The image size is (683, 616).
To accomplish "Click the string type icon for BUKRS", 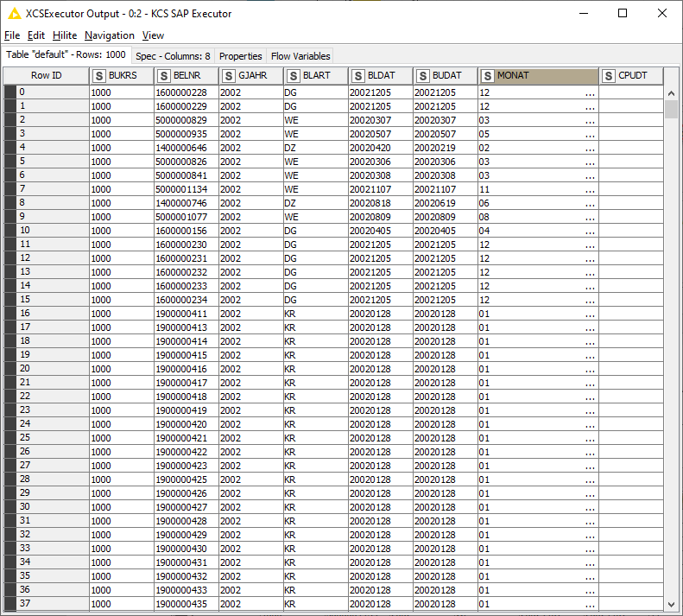I will [x=99, y=76].
